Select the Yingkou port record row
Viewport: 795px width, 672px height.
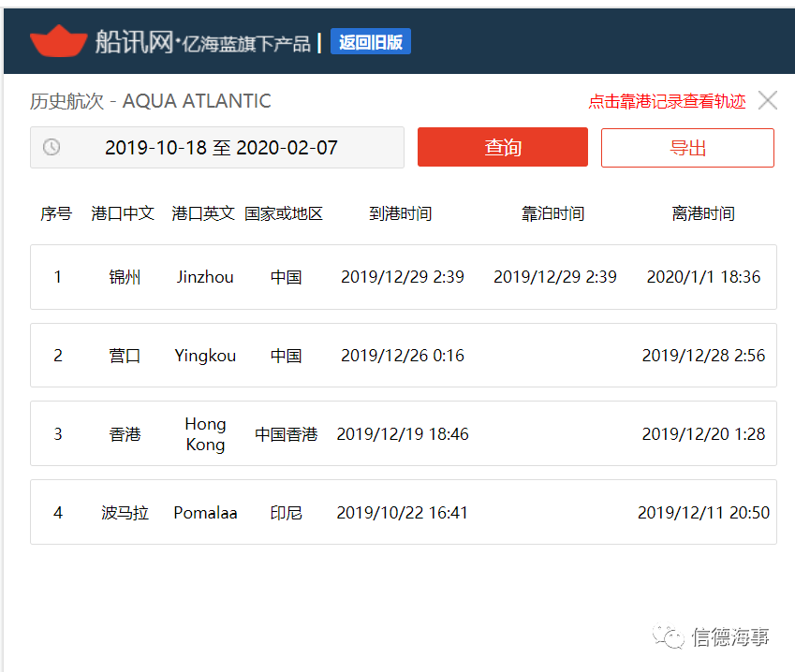[404, 356]
